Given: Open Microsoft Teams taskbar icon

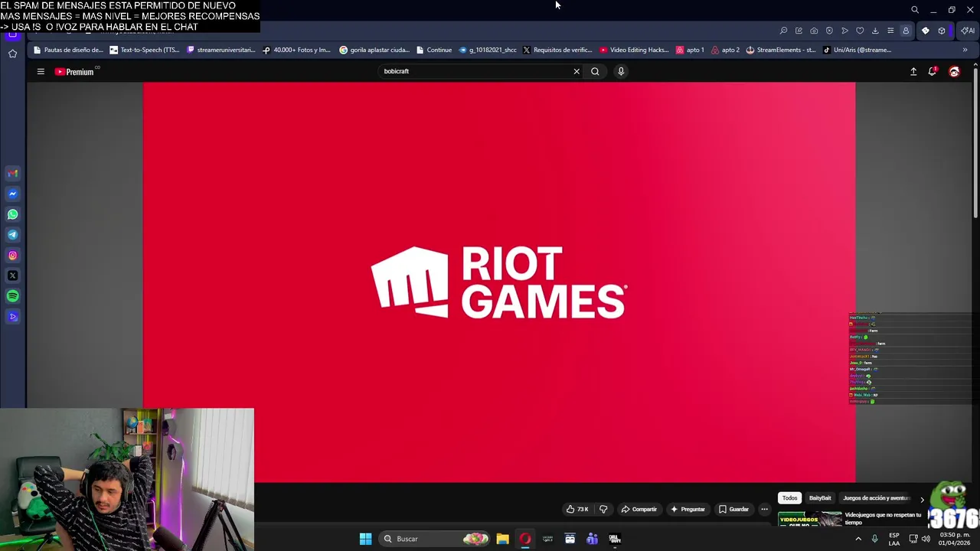Looking at the screenshot, I should [x=592, y=539].
